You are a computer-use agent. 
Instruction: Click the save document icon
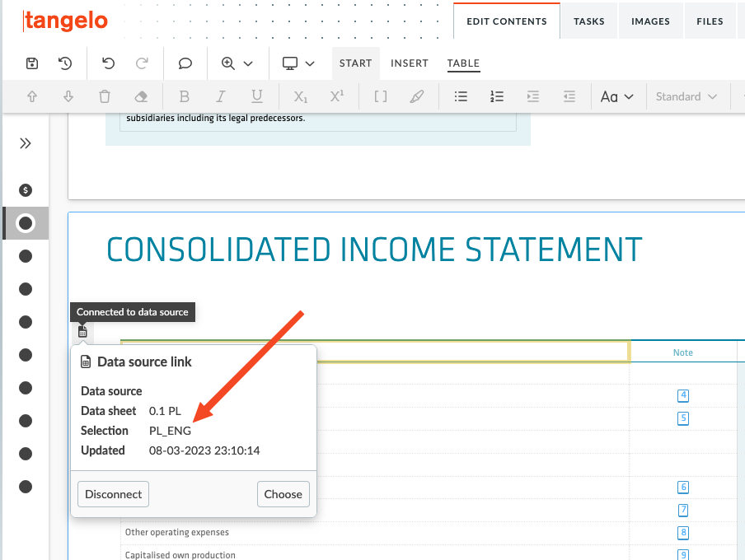pyautogui.click(x=32, y=63)
